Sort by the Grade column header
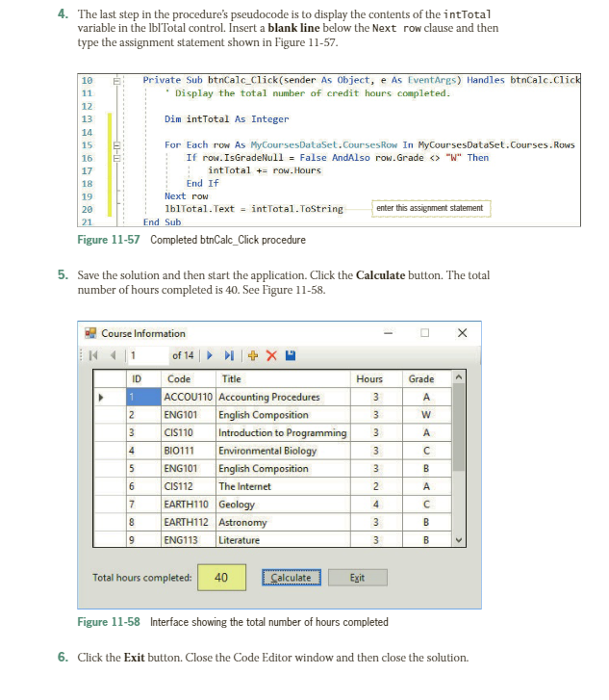Screen dimensions: 609x700 [427, 379]
